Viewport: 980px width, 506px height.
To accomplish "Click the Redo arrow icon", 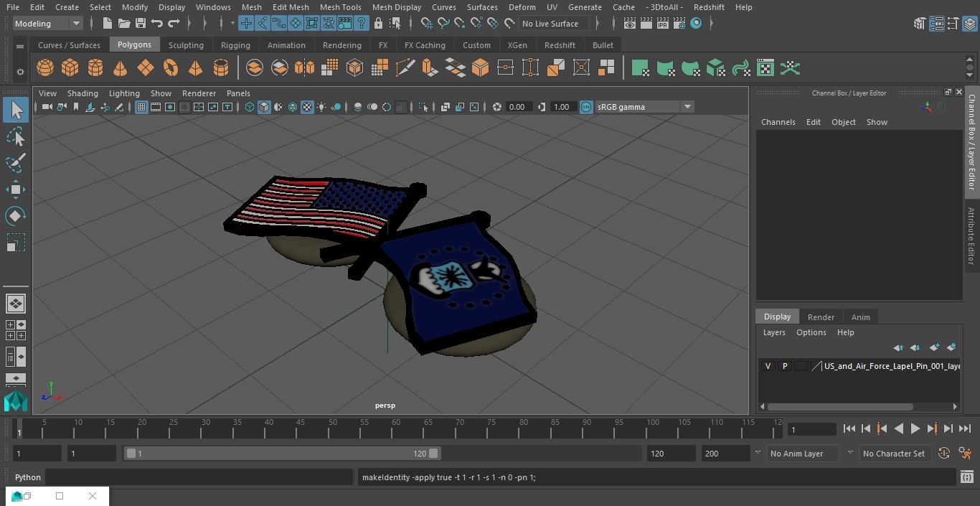I will click(x=174, y=24).
